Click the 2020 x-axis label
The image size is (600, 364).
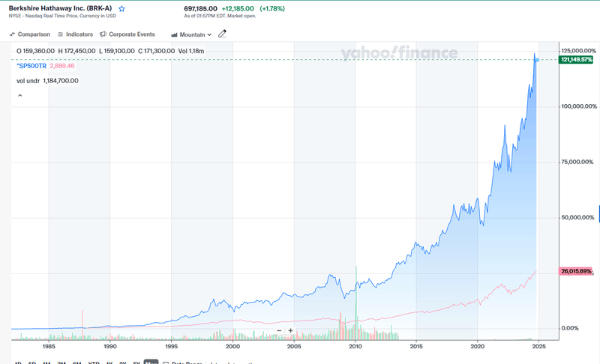click(x=478, y=347)
